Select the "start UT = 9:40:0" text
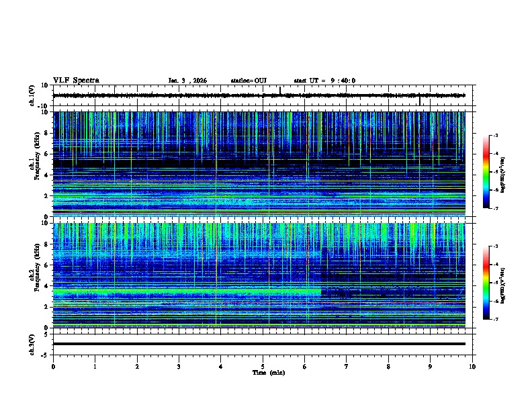Image resolution: width=532 pixels, height=411 pixels. pyautogui.click(x=324, y=81)
